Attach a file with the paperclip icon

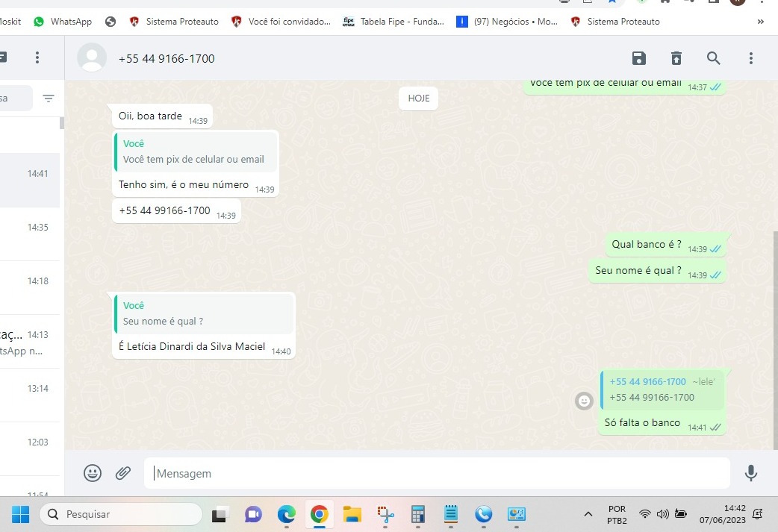[x=123, y=473]
